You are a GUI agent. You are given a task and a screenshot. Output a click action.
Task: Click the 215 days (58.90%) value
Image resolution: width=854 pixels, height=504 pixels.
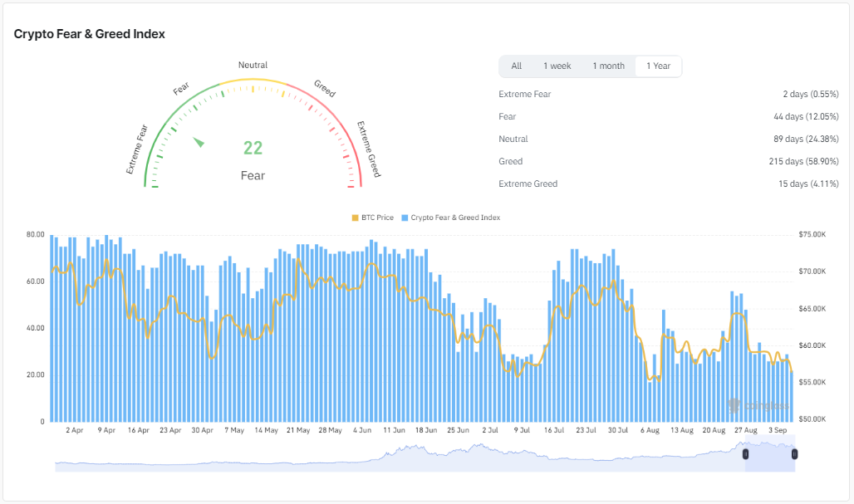click(x=803, y=161)
